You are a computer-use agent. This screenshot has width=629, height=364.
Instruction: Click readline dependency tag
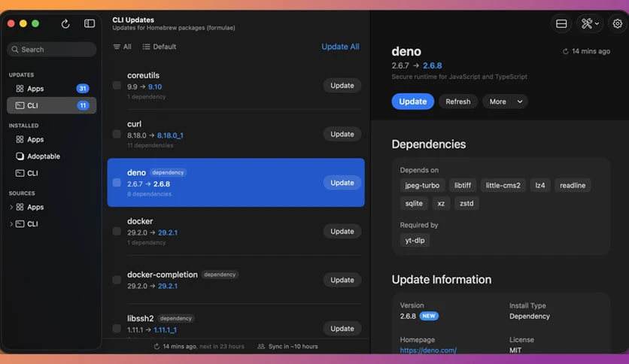click(x=573, y=185)
